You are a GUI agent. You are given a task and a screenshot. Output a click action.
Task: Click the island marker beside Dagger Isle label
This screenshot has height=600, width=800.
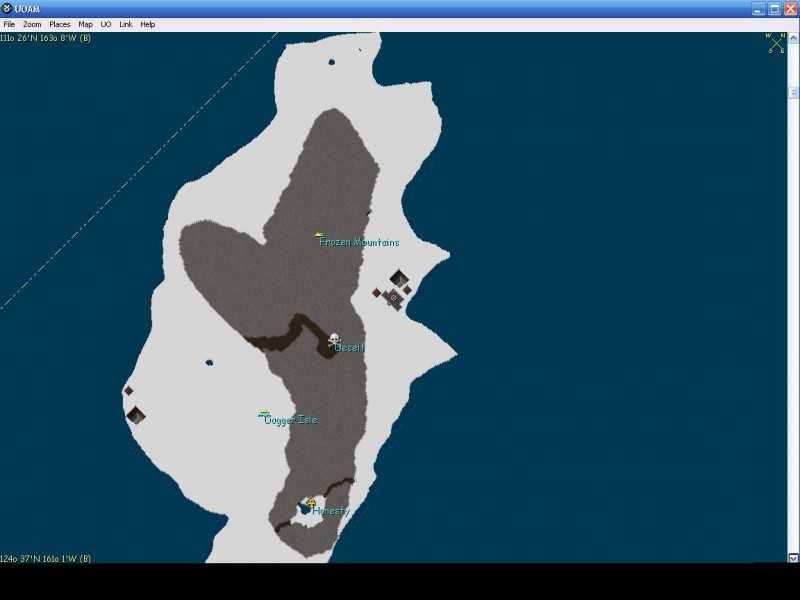pos(263,410)
